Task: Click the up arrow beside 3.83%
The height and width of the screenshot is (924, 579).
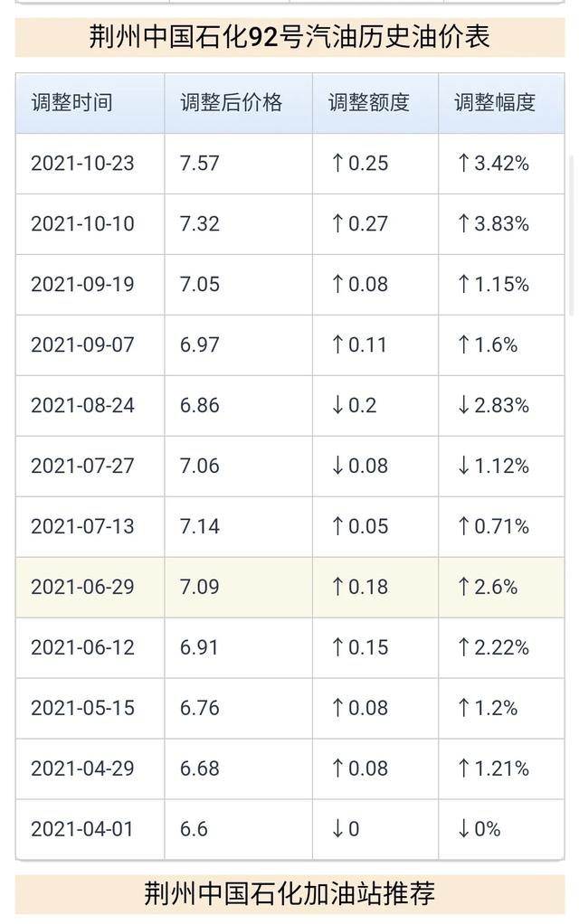Action: click(x=463, y=223)
